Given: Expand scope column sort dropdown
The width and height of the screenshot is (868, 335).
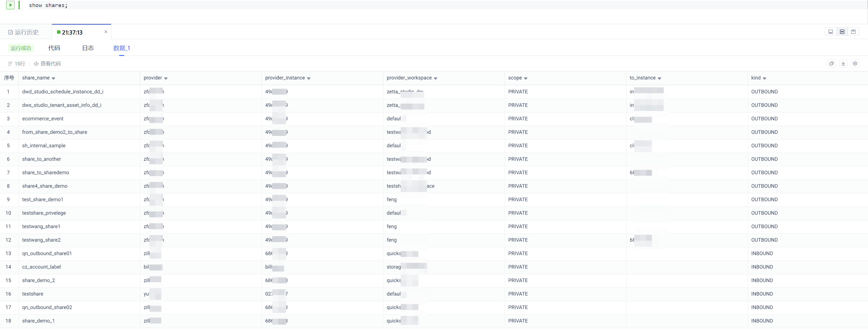Looking at the screenshot, I should (x=526, y=78).
